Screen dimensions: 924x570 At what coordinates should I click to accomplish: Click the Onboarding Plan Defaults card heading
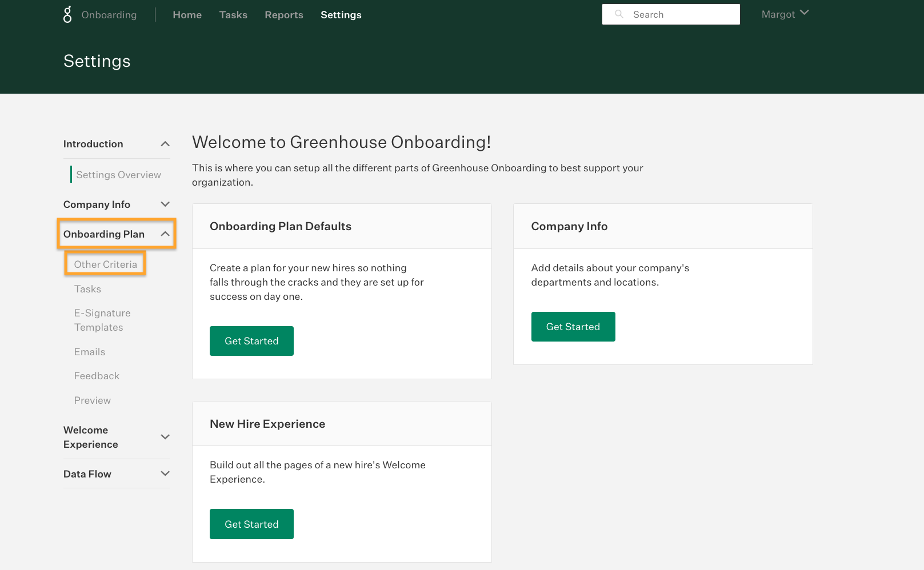coord(281,226)
